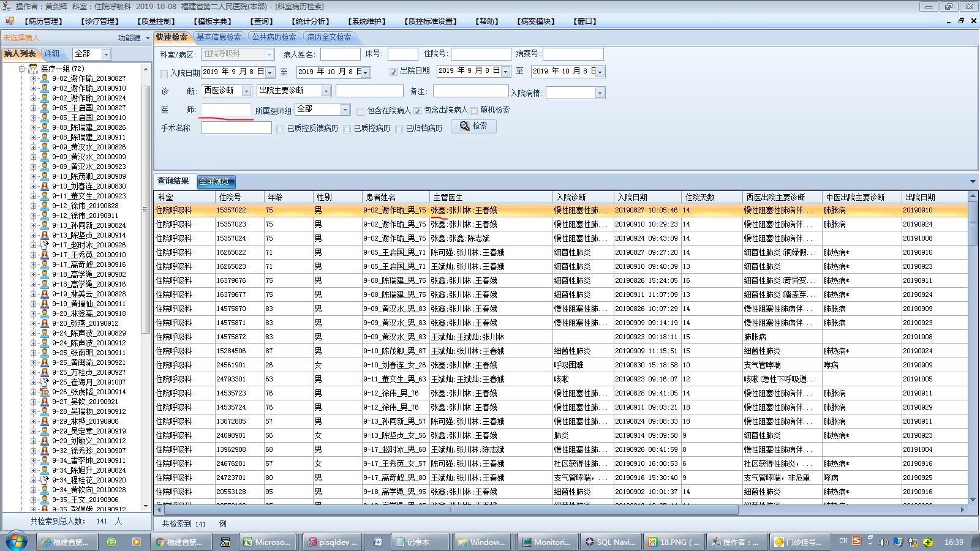The height and width of the screenshot is (551, 980).
Task: Click patient icon for 9-02_谢作瑜_20190827
Action: point(44,78)
